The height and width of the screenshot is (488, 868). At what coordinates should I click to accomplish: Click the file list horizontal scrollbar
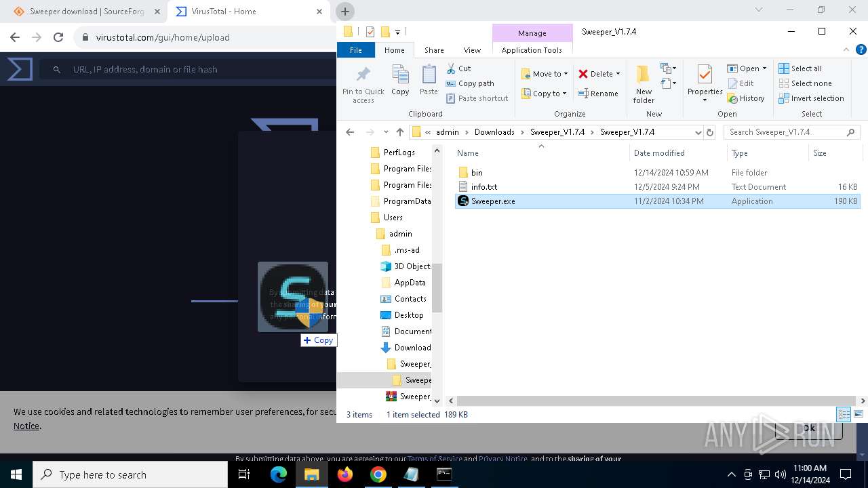tap(656, 401)
